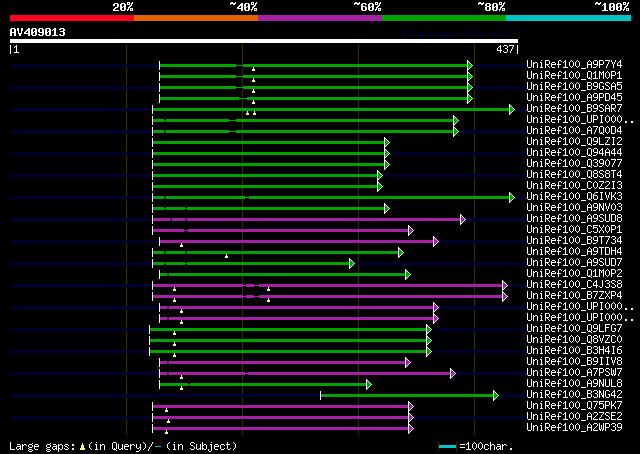Select the white AV409013 query sequence bar
This screenshot has width=640, height=454.
pos(264,41)
